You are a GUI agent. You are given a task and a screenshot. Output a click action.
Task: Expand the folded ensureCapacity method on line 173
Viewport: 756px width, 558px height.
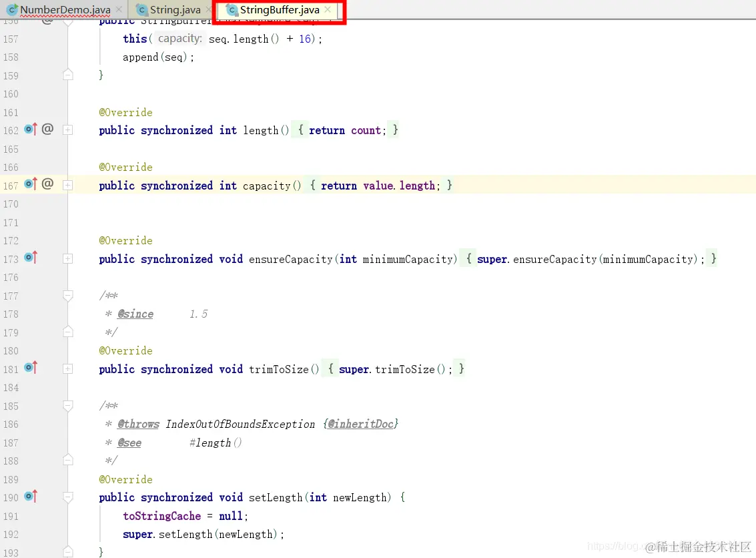(x=68, y=259)
